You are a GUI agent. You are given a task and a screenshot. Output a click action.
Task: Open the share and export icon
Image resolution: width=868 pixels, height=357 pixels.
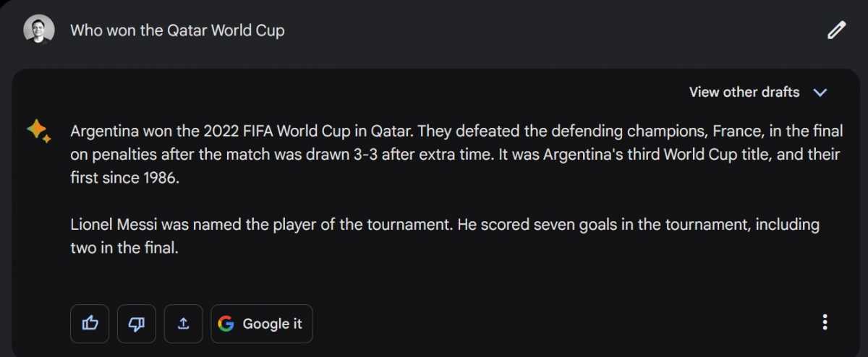183,324
